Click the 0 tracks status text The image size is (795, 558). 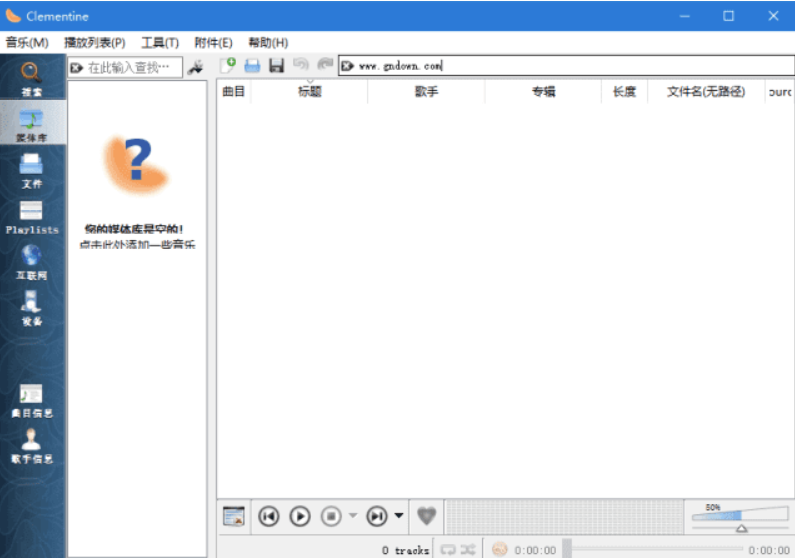click(x=406, y=550)
